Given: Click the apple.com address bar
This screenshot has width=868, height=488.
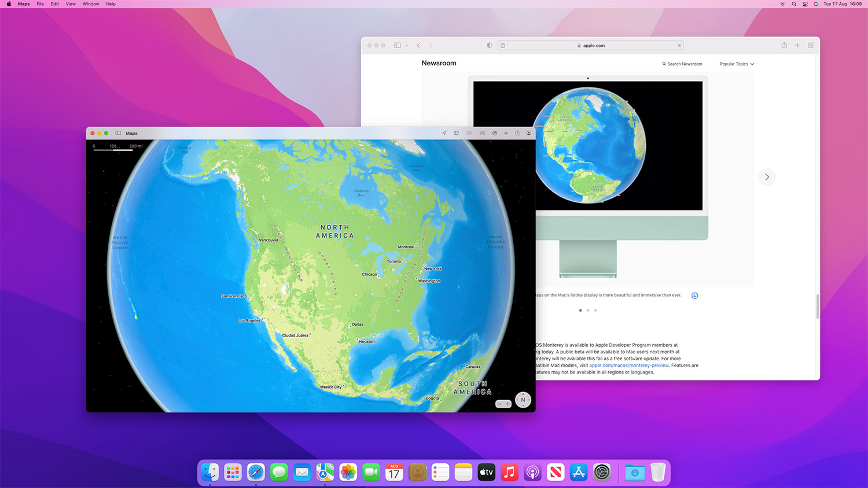Looking at the screenshot, I should pyautogui.click(x=590, y=45).
